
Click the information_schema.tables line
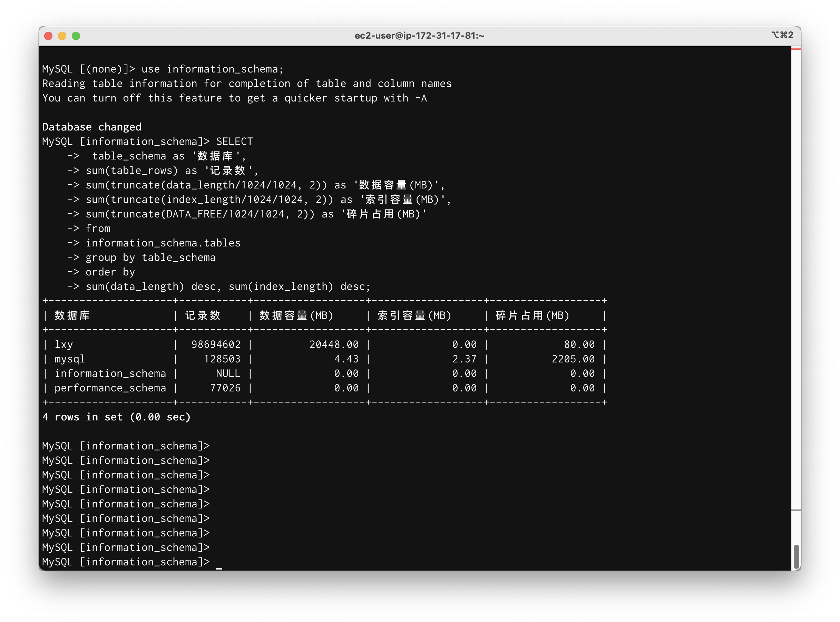click(163, 243)
